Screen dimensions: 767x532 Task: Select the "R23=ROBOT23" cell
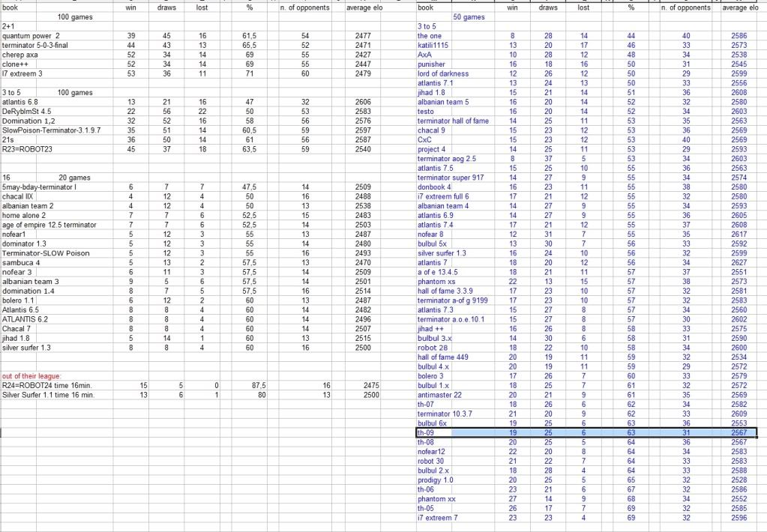[x=27, y=149]
